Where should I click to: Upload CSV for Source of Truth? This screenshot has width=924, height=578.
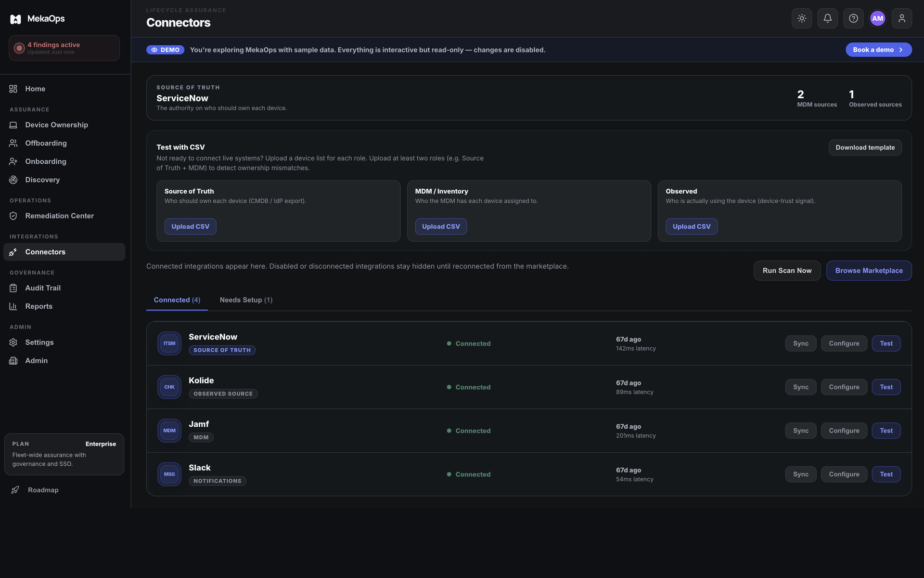[190, 226]
